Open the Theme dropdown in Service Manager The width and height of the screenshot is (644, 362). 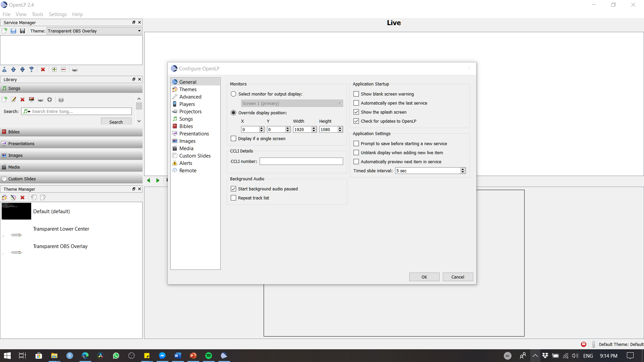[139, 31]
